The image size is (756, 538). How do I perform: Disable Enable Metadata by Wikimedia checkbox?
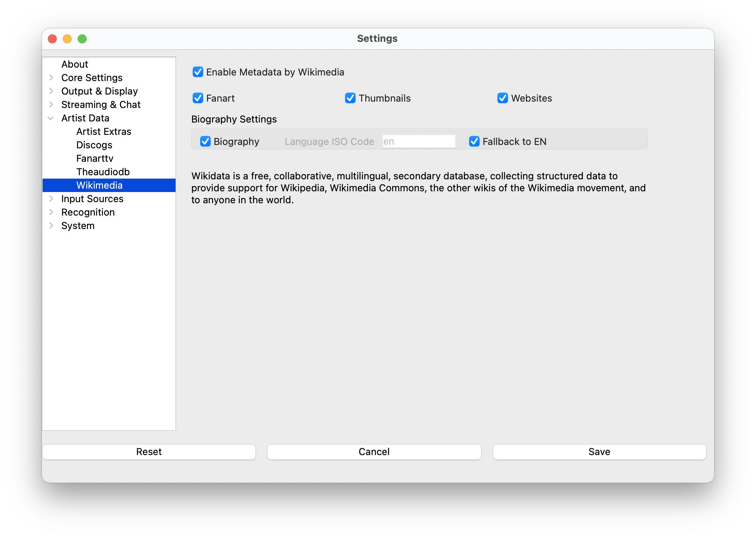tap(198, 72)
